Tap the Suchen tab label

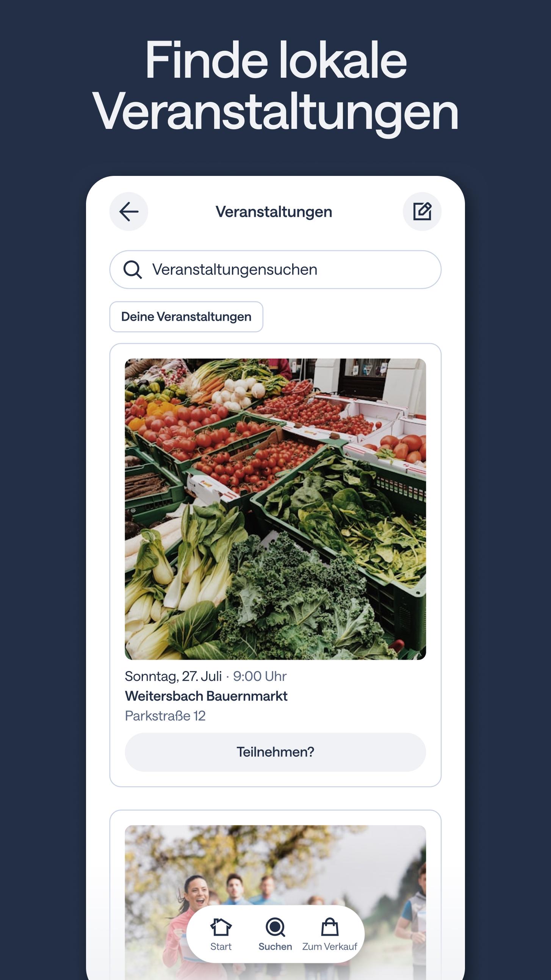pos(275,947)
